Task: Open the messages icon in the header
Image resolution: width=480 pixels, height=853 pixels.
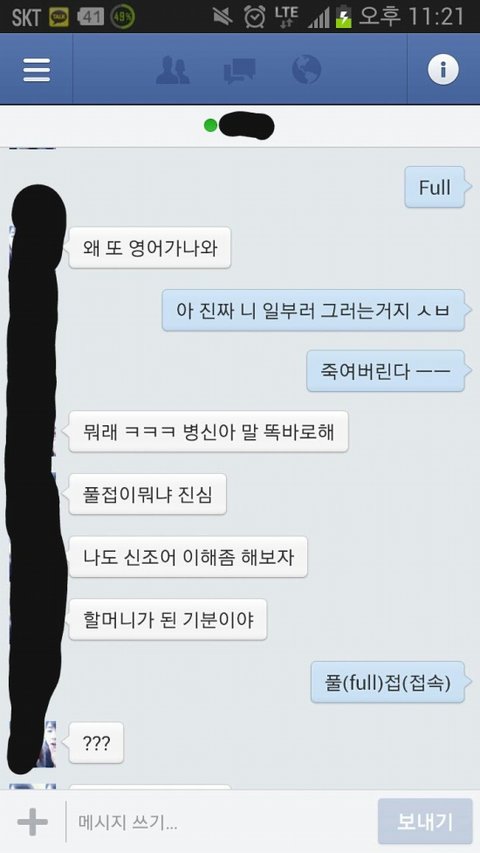Action: (239, 71)
